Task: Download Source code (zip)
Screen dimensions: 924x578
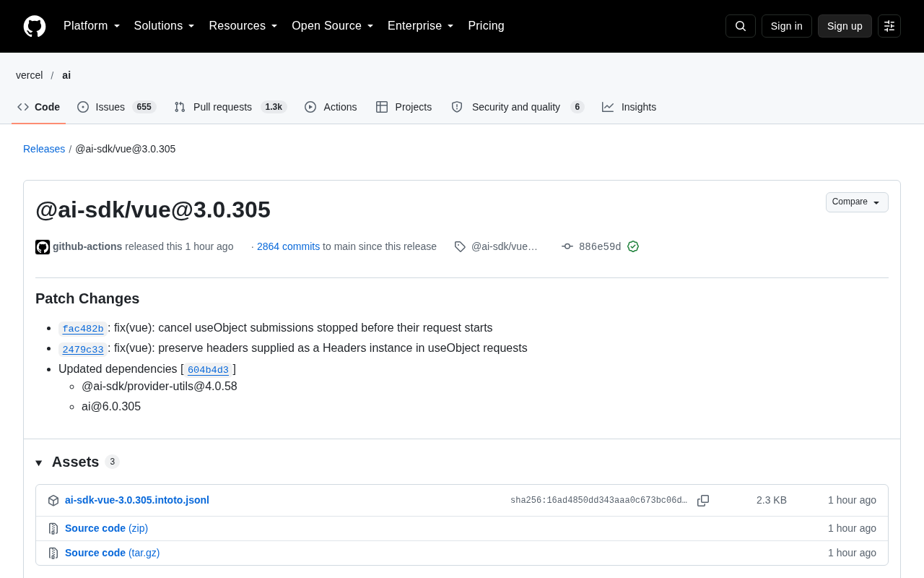Action: click(106, 528)
